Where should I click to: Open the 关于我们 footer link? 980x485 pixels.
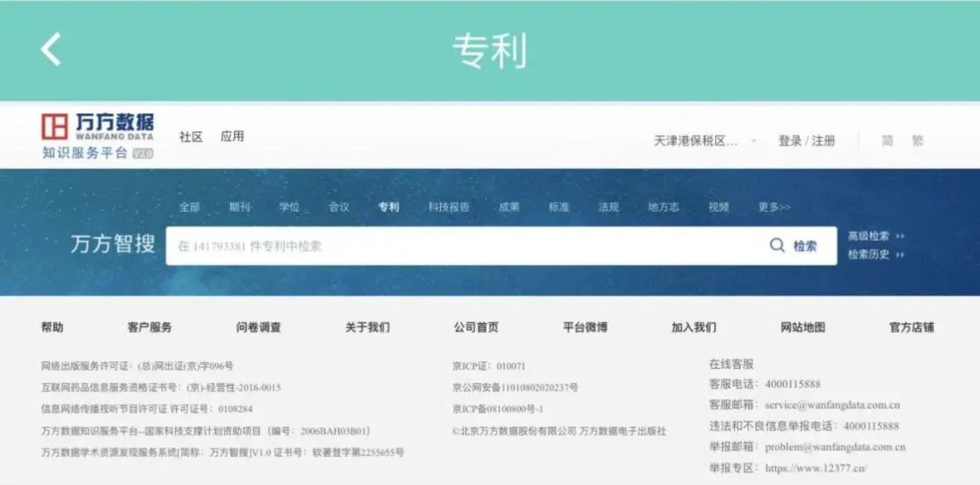coord(367,327)
